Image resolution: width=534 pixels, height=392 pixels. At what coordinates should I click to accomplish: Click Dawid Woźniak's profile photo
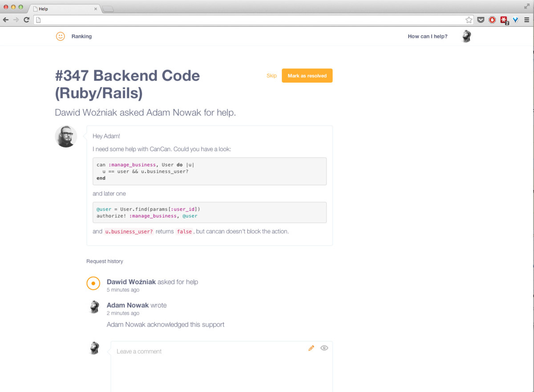[x=66, y=136]
